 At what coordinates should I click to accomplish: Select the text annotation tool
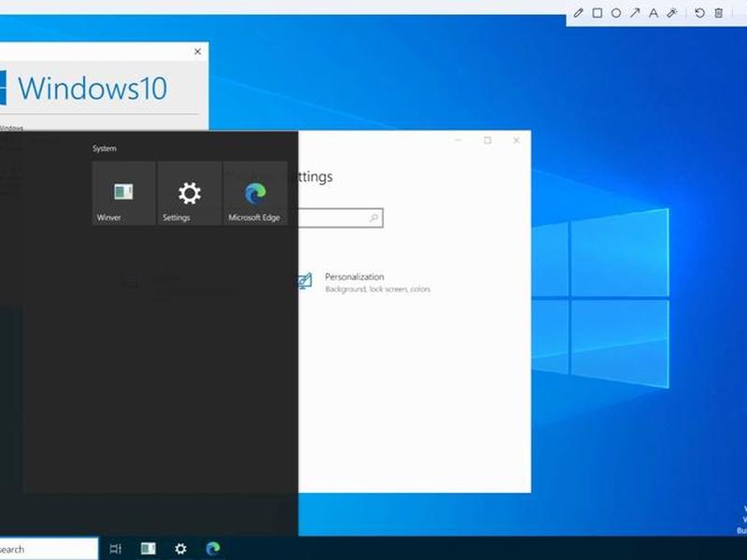click(653, 13)
